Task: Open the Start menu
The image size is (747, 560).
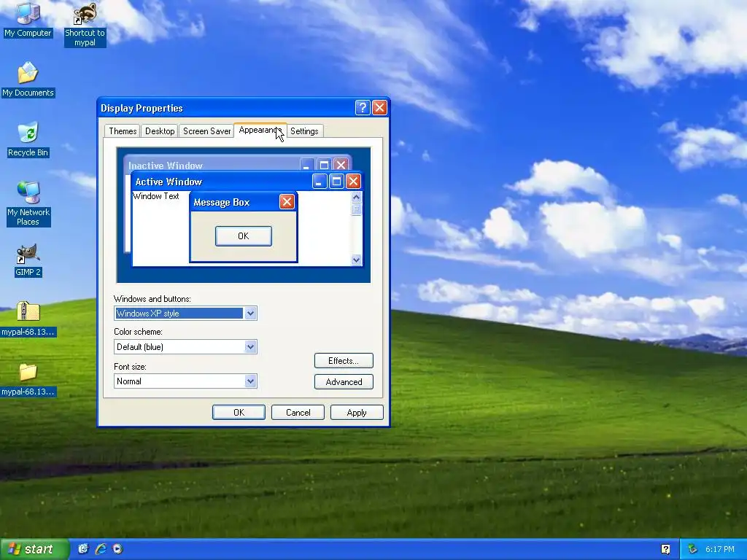Action: 34,549
